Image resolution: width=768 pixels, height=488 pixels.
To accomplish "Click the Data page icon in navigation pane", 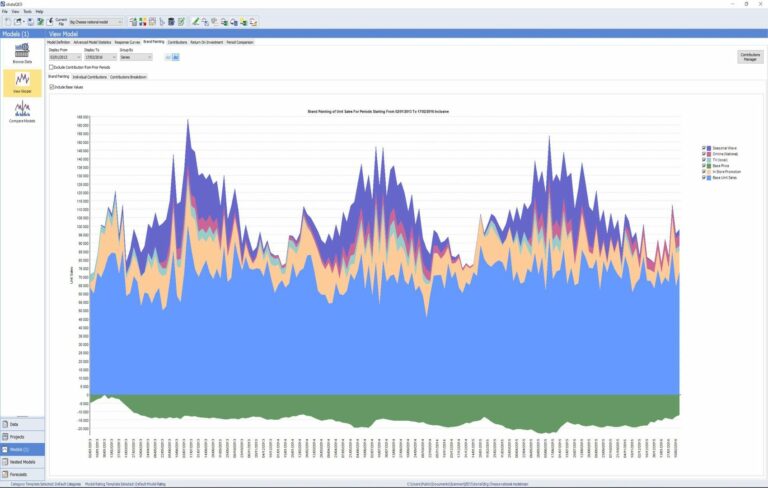I will [x=5, y=424].
